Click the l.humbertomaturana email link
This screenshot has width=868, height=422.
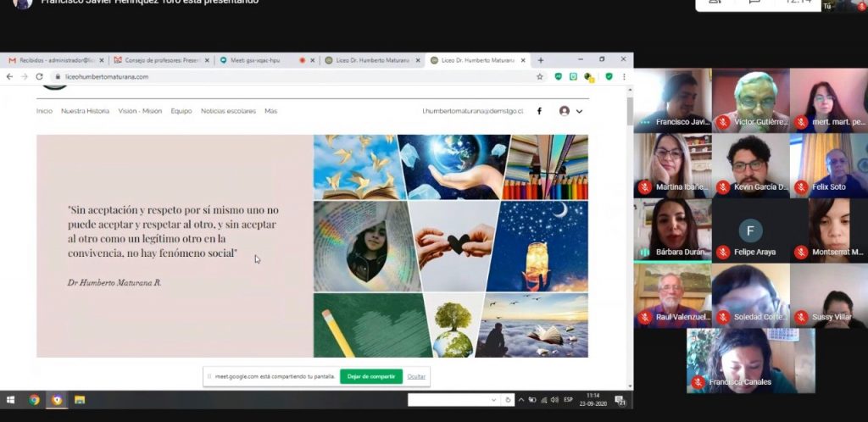click(472, 111)
